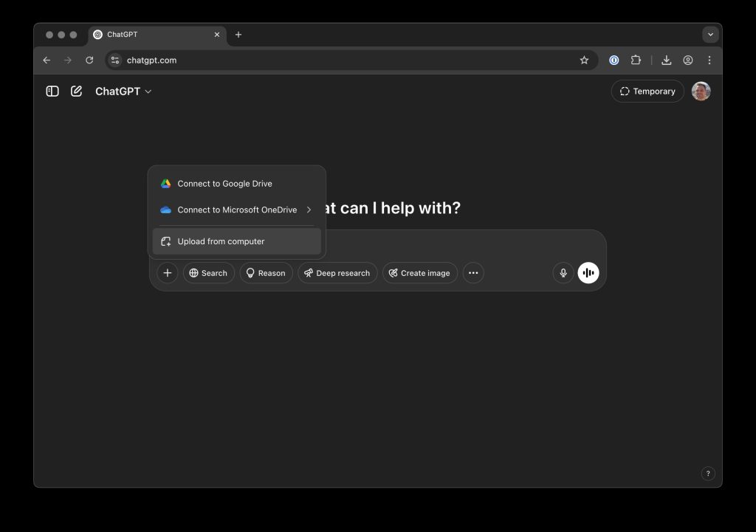Viewport: 756px width, 532px height.
Task: Toggle the sidebar panel icon
Action: click(52, 91)
